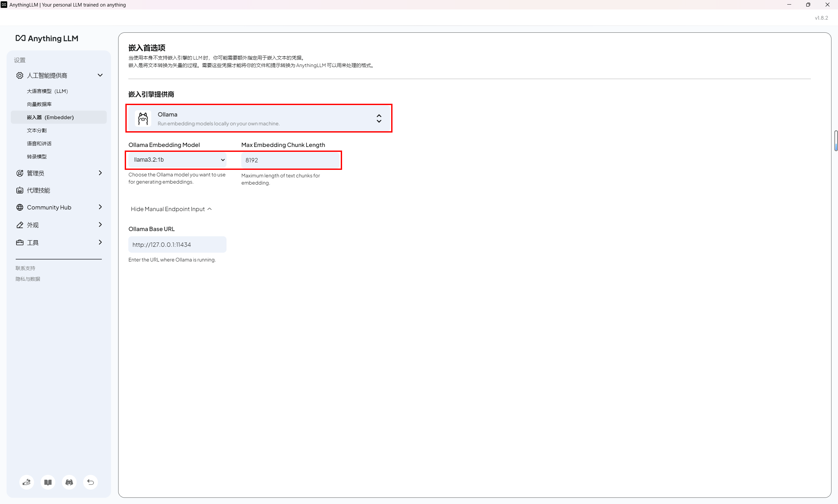Open 转录模型 settings page
Viewport: 838px width, 504px height.
[x=37, y=156]
